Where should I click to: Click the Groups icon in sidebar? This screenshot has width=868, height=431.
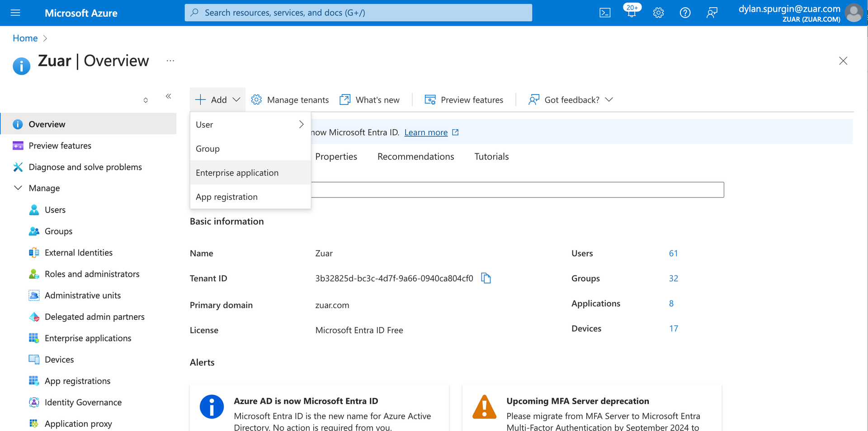click(34, 231)
